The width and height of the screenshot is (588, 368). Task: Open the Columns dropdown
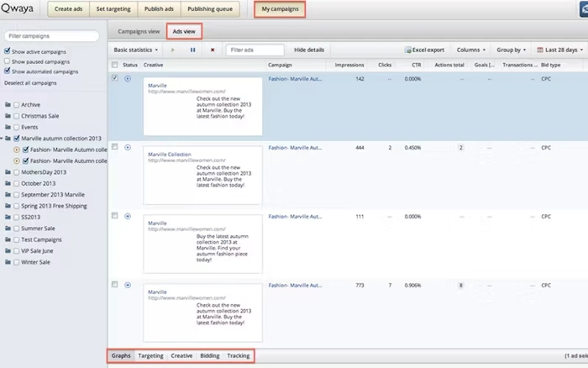[471, 50]
